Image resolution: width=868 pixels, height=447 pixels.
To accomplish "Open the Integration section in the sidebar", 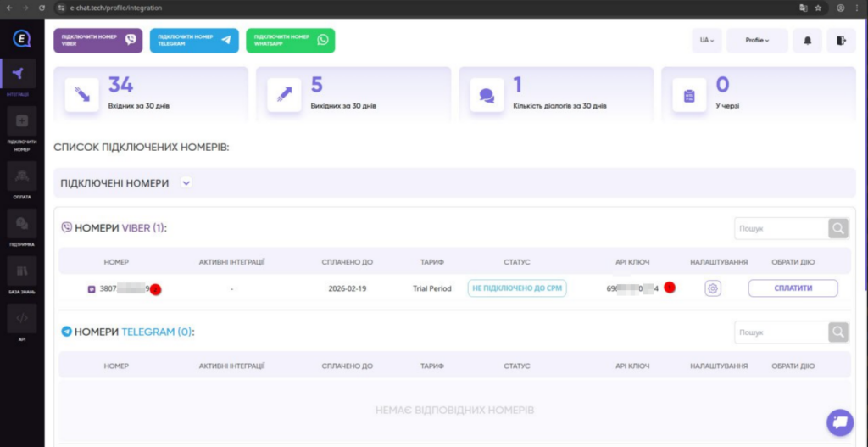I will (22, 77).
